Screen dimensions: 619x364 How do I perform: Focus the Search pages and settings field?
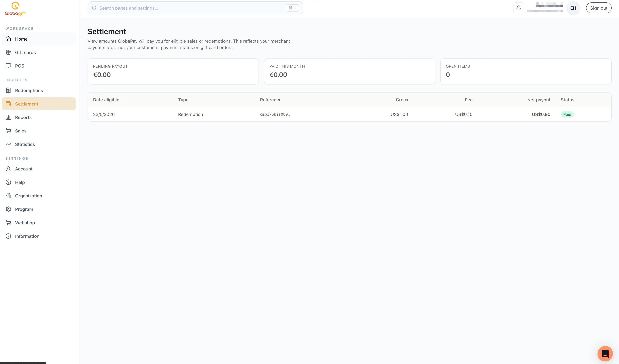[x=195, y=8]
